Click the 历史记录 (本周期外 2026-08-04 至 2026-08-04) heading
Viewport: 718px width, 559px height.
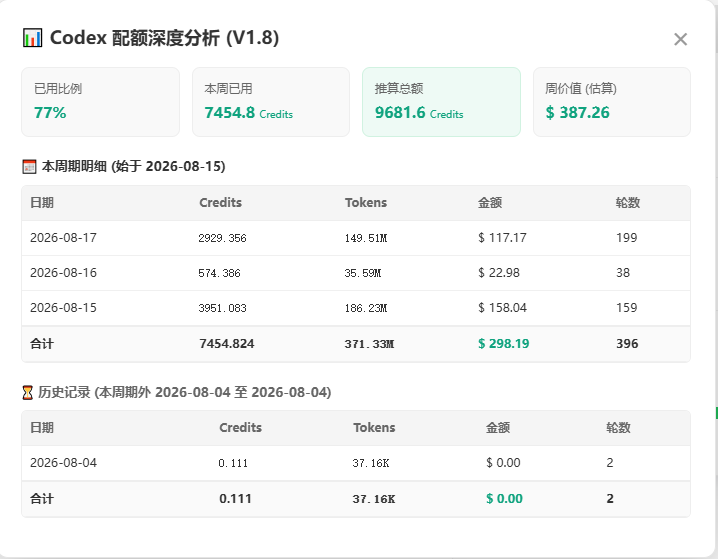tap(185, 392)
